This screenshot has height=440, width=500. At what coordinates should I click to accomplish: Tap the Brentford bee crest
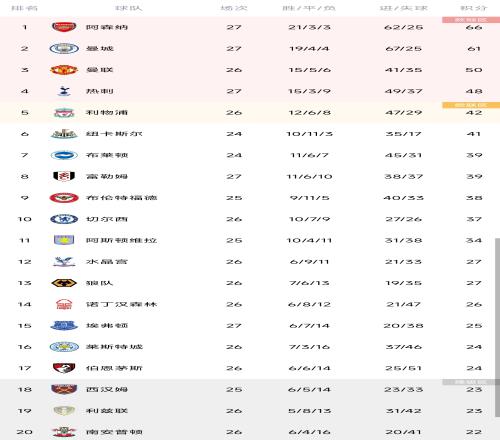pyautogui.click(x=64, y=198)
